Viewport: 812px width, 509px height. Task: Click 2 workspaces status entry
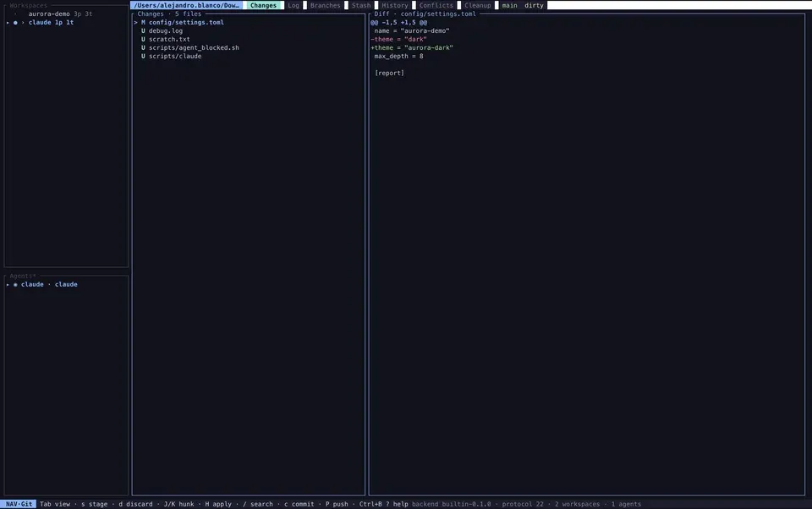coord(578,504)
